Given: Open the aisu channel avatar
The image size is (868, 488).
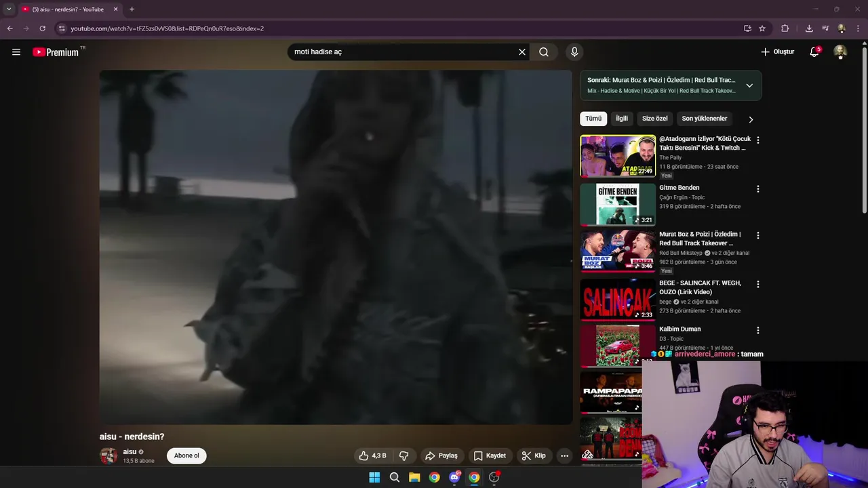Looking at the screenshot, I should click(108, 456).
